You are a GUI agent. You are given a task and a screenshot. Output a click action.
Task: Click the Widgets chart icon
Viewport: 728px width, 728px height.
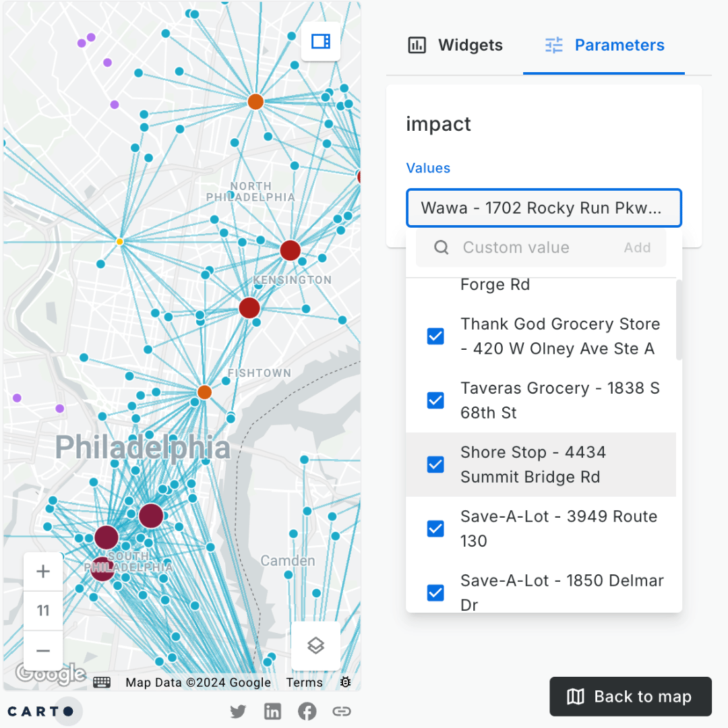(417, 45)
